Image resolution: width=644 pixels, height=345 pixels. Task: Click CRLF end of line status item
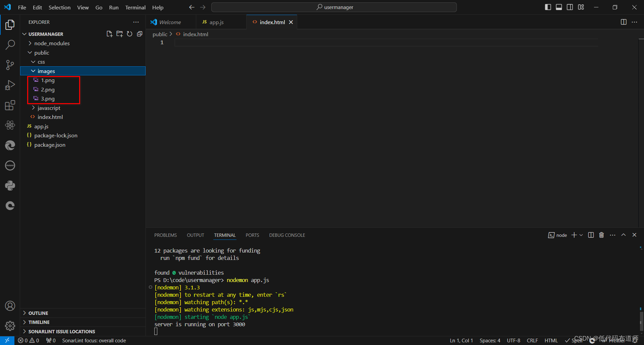click(x=532, y=341)
